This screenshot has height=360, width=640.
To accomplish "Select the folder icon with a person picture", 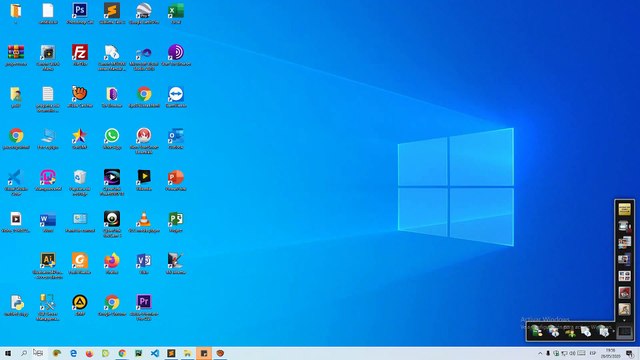I will click(x=16, y=97).
